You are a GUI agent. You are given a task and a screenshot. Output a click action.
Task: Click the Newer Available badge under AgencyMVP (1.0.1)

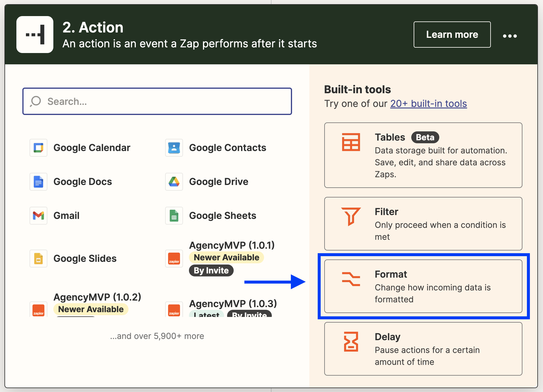tap(226, 257)
